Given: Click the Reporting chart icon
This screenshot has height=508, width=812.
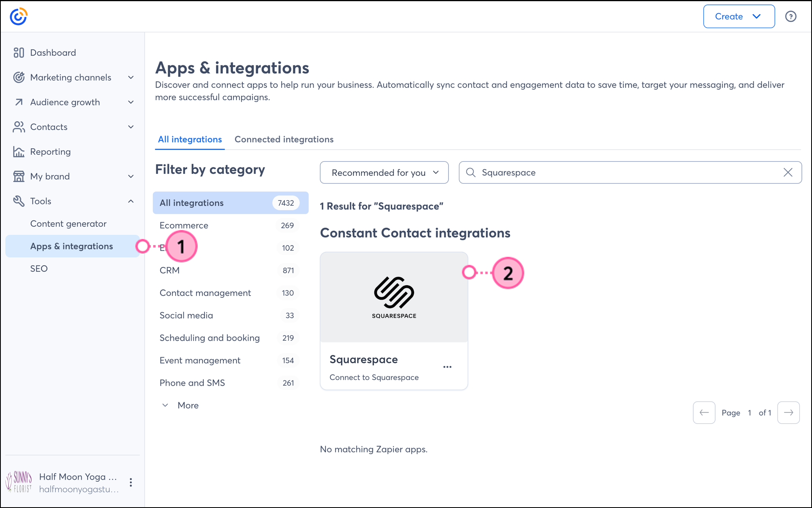Looking at the screenshot, I should (19, 152).
